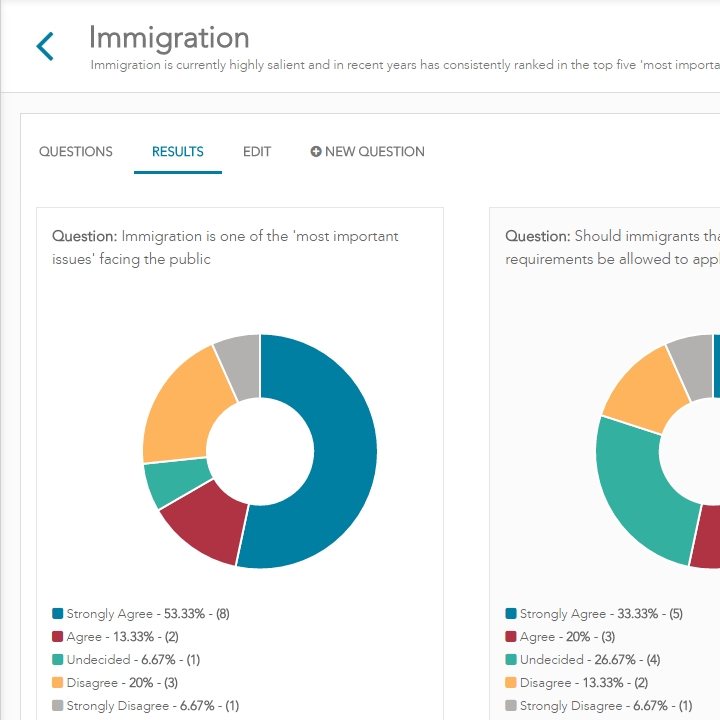Click the blue Strongly Agree legend swatch in first chart
This screenshot has height=720, width=720.
58,614
